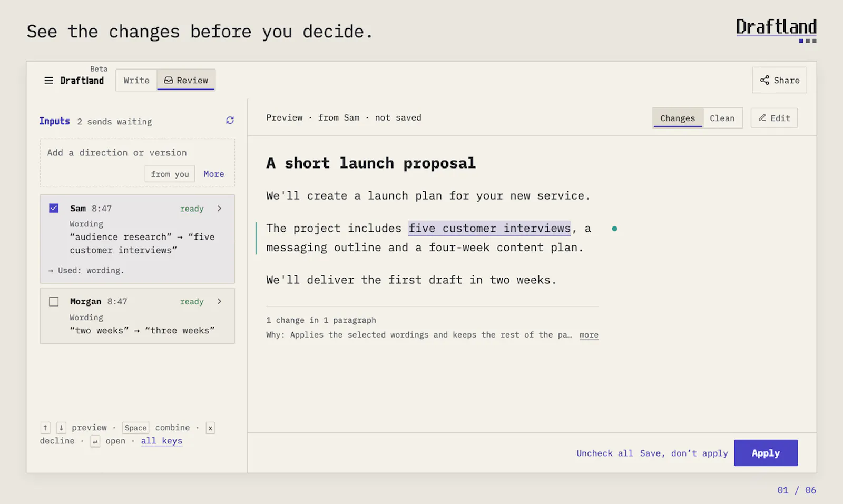
Task: Click Sam's ready status
Action: [x=192, y=209]
